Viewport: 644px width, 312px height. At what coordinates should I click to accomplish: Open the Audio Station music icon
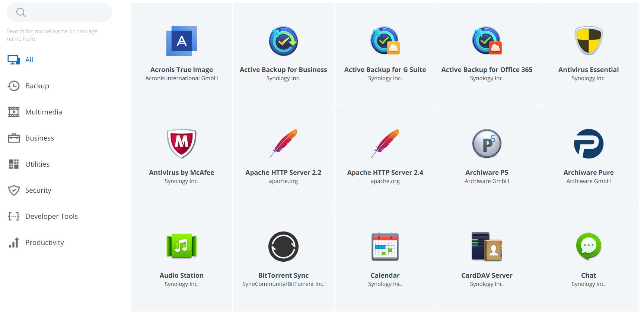click(181, 246)
